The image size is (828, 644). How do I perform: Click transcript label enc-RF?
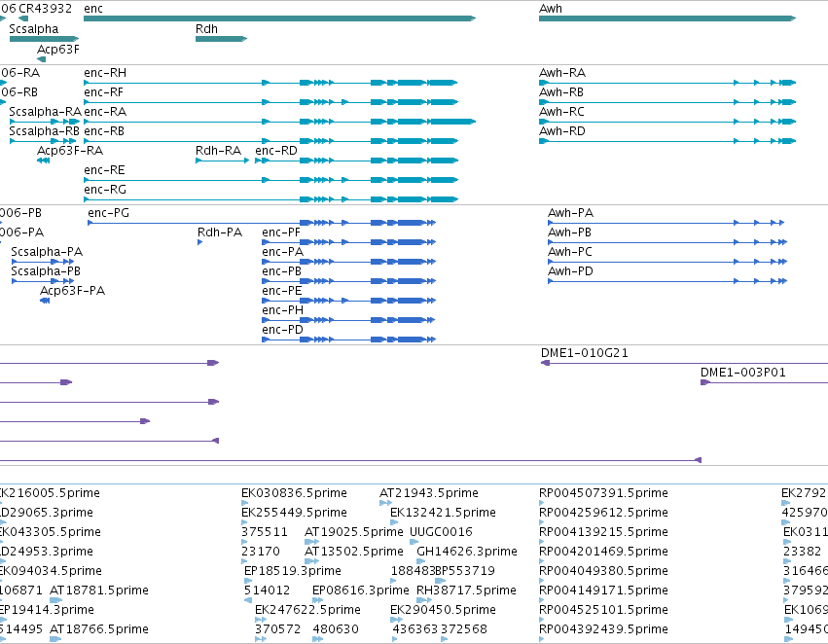(103, 92)
